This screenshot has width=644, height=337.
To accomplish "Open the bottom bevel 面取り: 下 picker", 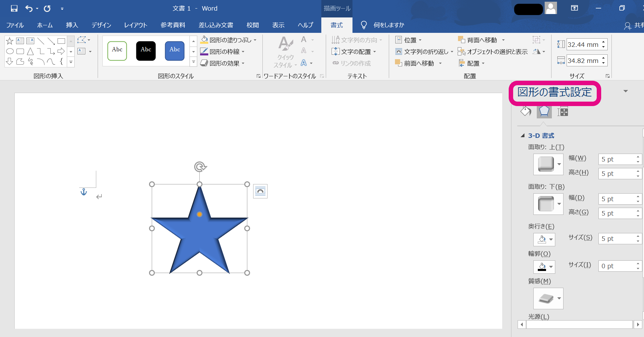I will 548,204.
